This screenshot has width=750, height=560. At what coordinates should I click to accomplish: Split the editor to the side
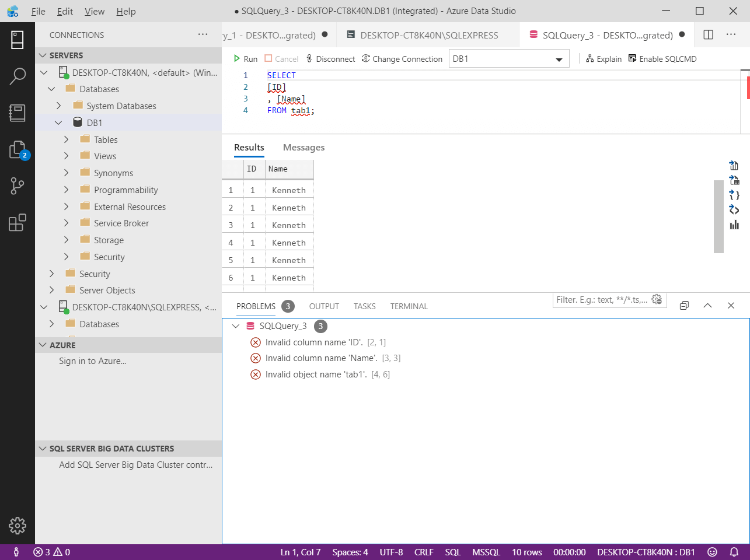click(709, 35)
